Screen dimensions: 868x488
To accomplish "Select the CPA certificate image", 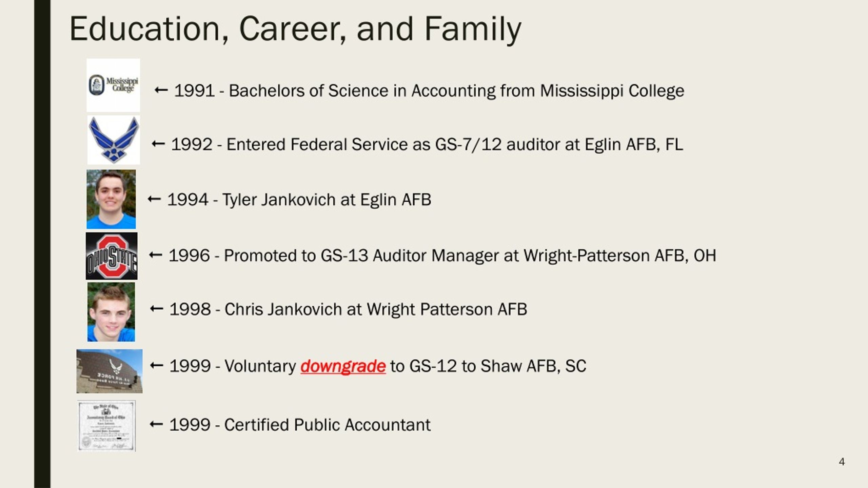I will click(106, 426).
